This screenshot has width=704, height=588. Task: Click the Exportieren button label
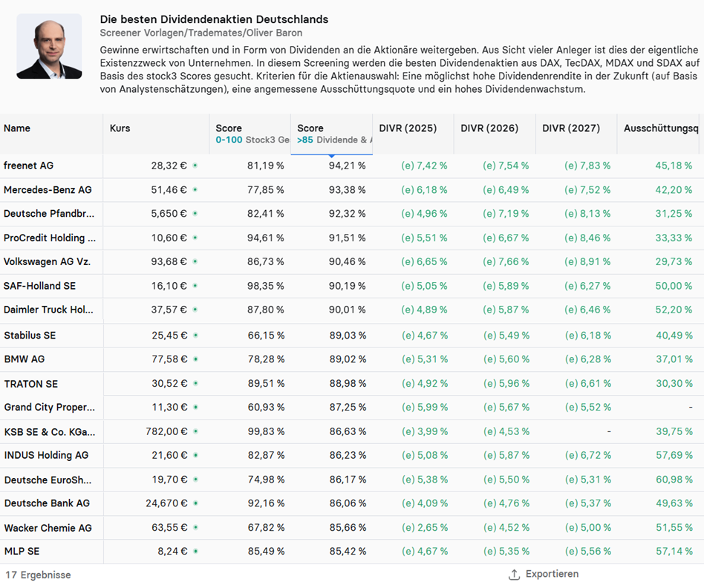pyautogui.click(x=552, y=574)
